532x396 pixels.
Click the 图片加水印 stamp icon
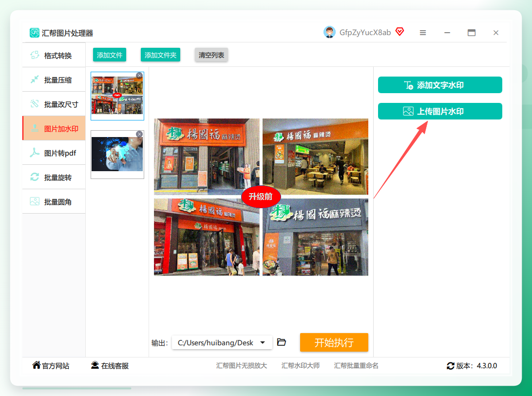(35, 128)
